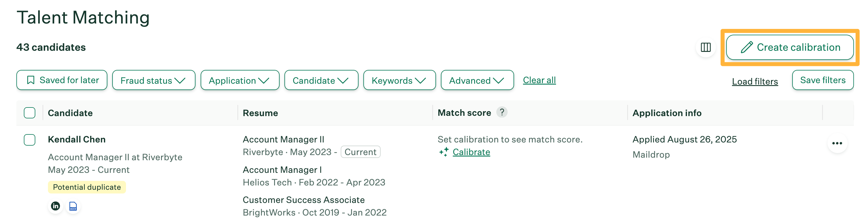Image resolution: width=868 pixels, height=223 pixels.
Task: Toggle the Saved for later filter
Action: (62, 80)
